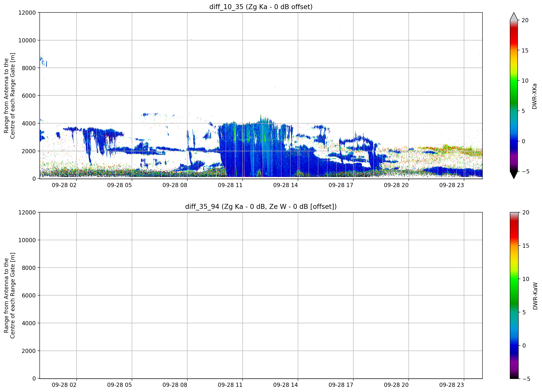Click the bottom plot x-axis label 09-28 08
The width and height of the screenshot is (542, 392).
175,385
